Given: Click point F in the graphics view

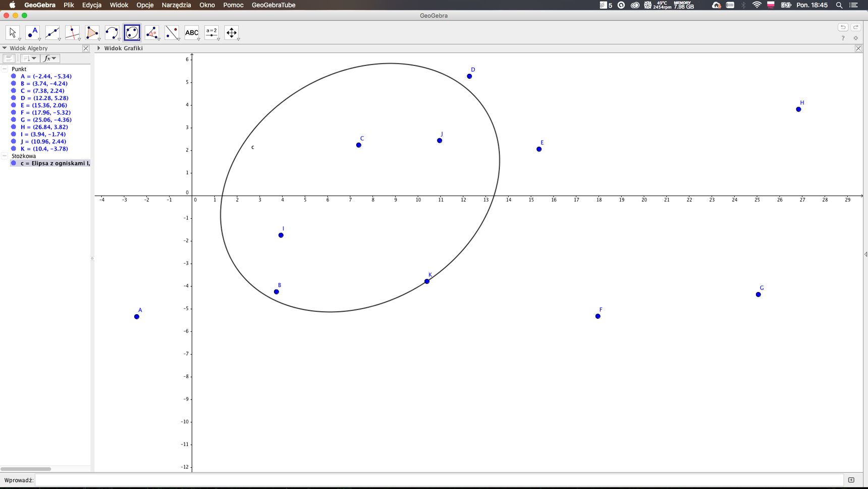Looking at the screenshot, I should coord(598,316).
